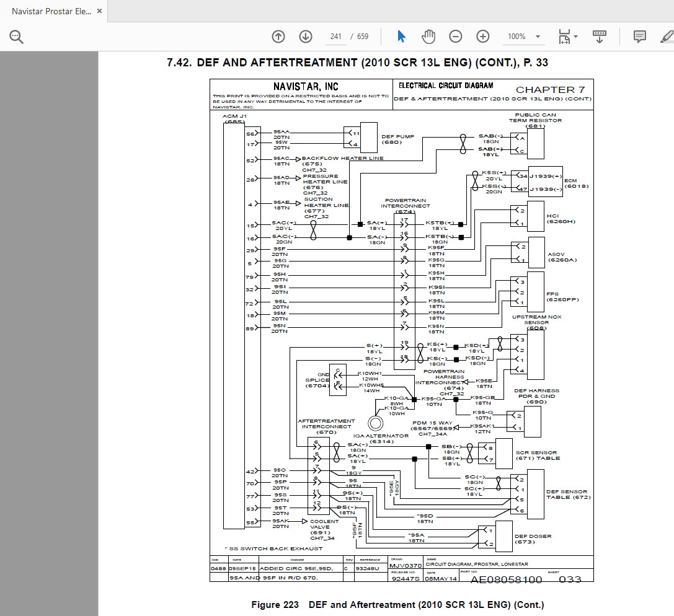Click the PUBLIC CAN TERM RESISTOR label

[535, 120]
